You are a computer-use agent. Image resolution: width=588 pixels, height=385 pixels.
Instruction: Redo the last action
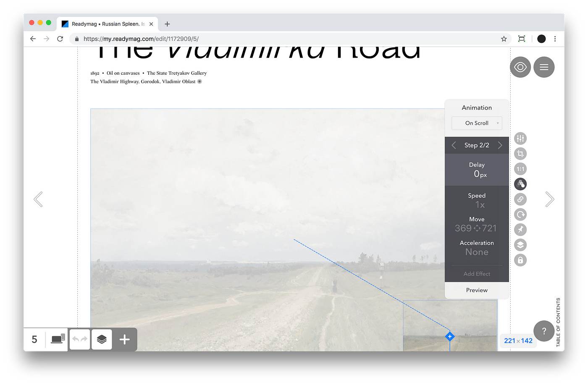(84, 339)
